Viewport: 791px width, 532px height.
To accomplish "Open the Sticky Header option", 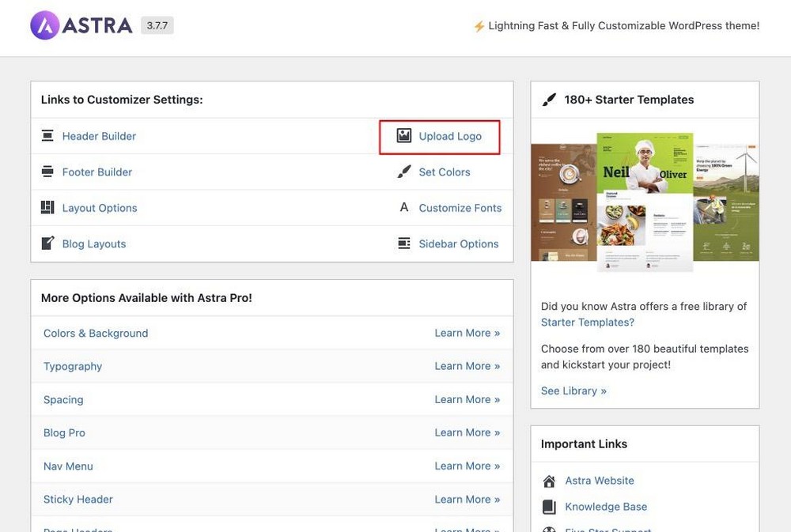I will pyautogui.click(x=78, y=500).
